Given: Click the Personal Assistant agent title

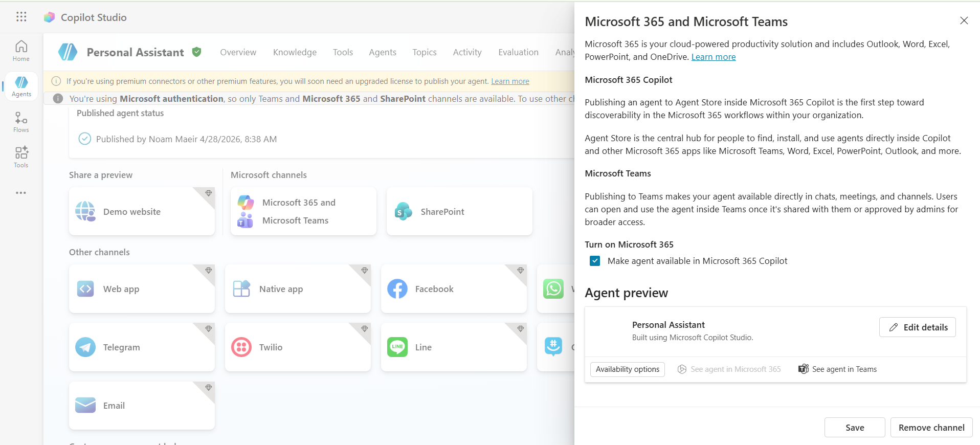Looking at the screenshot, I should point(135,52).
